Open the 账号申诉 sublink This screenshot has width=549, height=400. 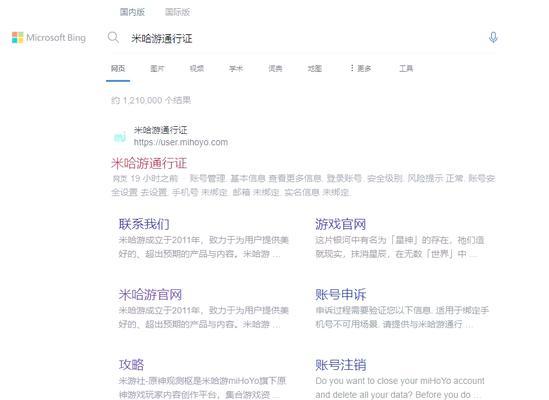[341, 295]
